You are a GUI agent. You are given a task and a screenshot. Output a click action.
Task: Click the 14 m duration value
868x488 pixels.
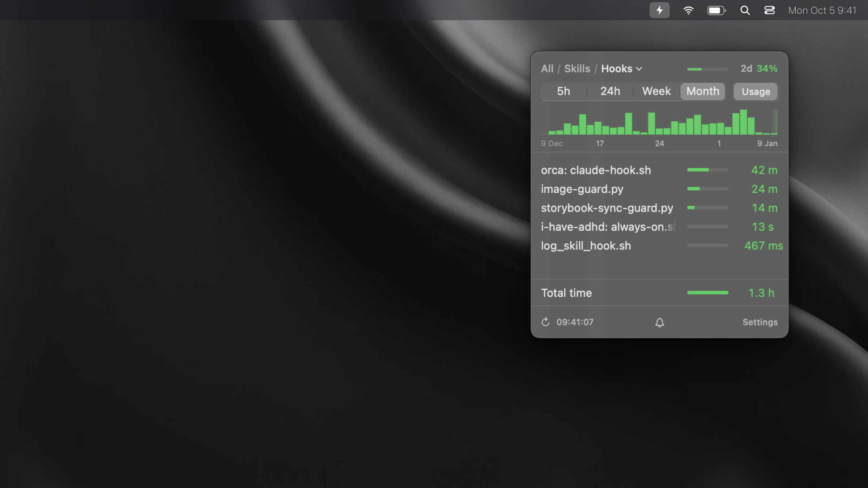click(x=765, y=208)
